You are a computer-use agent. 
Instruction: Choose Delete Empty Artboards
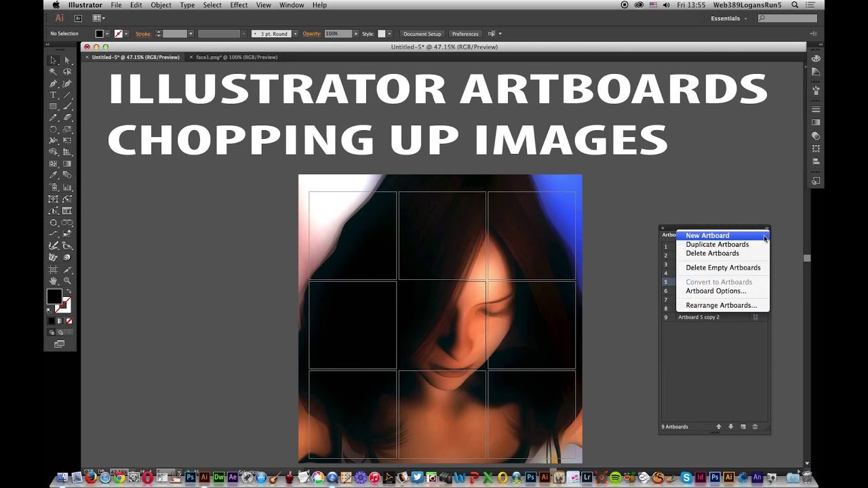[x=723, y=268]
